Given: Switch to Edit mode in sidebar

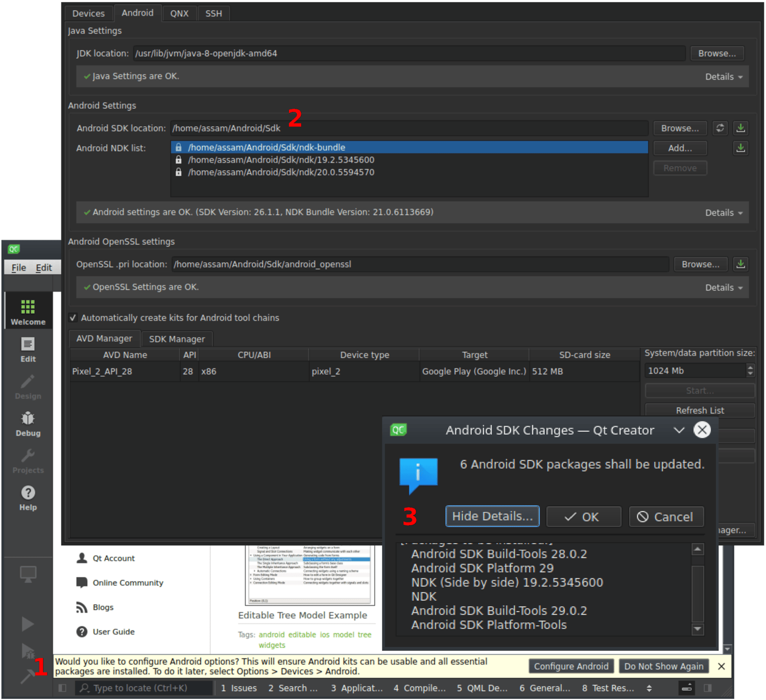Looking at the screenshot, I should (28, 349).
